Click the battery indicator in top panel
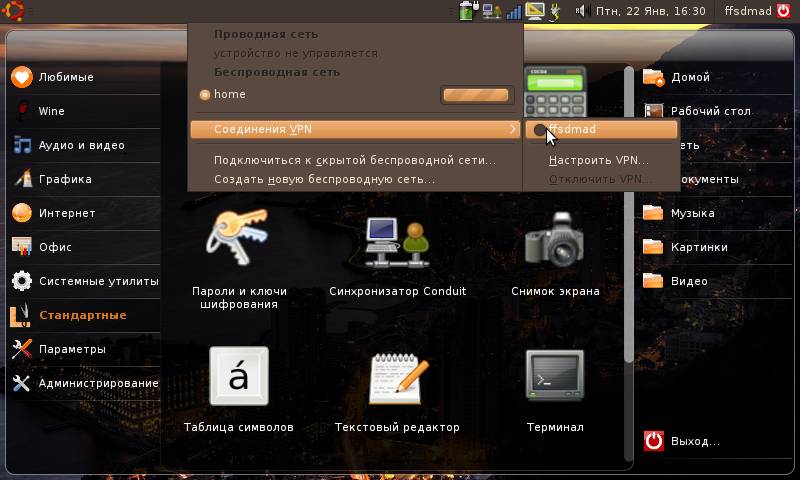This screenshot has height=480, width=800. (x=468, y=11)
